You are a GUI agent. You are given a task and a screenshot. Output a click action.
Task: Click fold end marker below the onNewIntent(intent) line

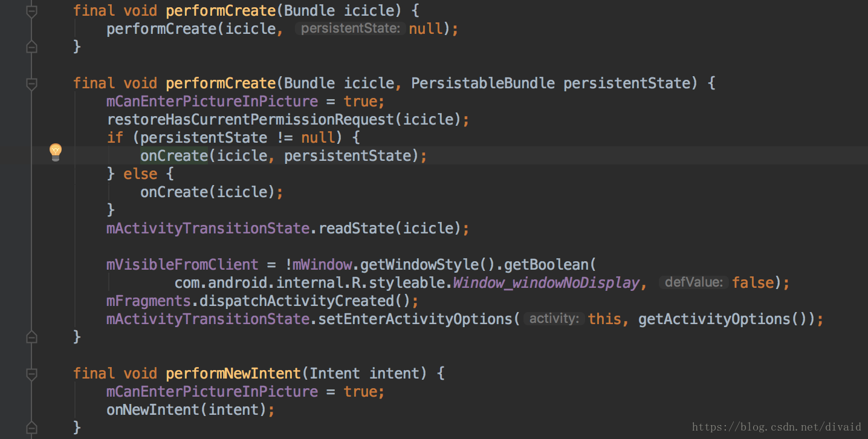point(32,428)
